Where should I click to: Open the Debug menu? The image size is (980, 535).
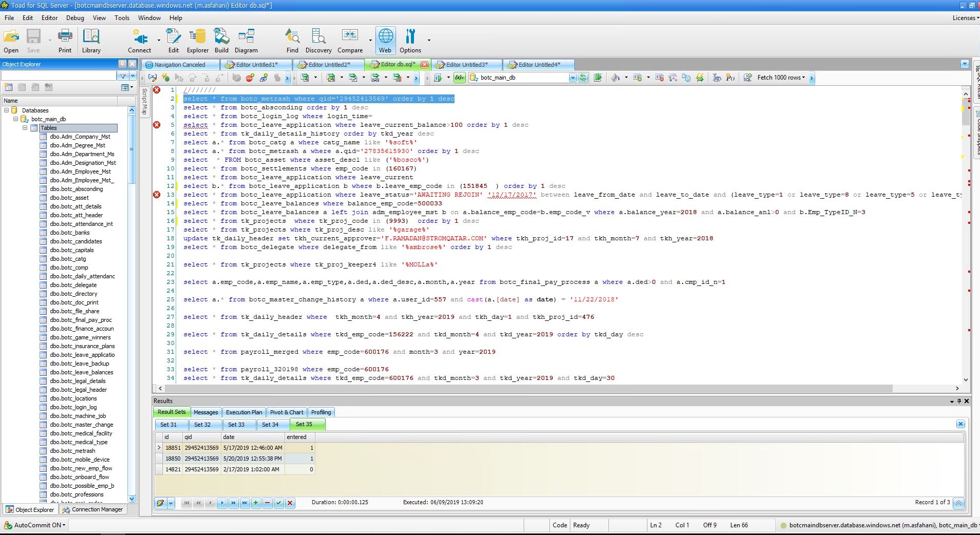[75, 18]
